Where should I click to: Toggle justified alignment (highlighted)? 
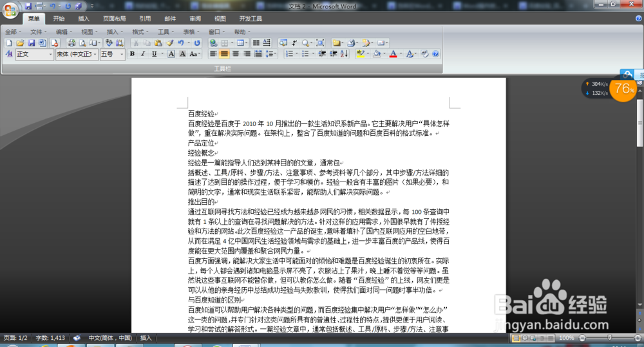pos(224,54)
